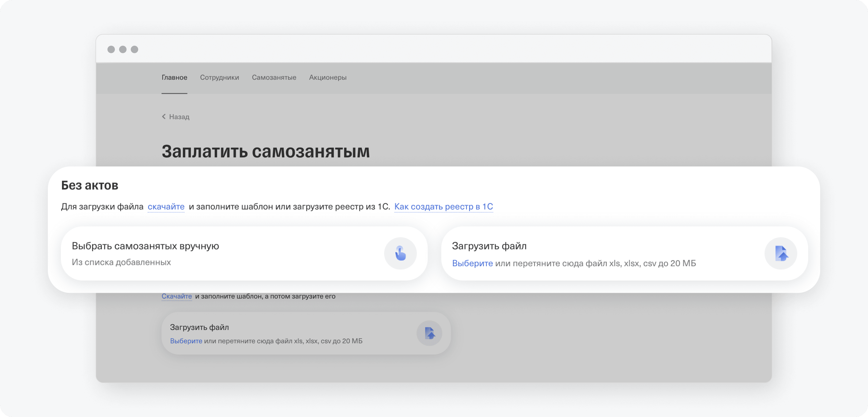Go to the Самозанятые tab

tap(274, 78)
